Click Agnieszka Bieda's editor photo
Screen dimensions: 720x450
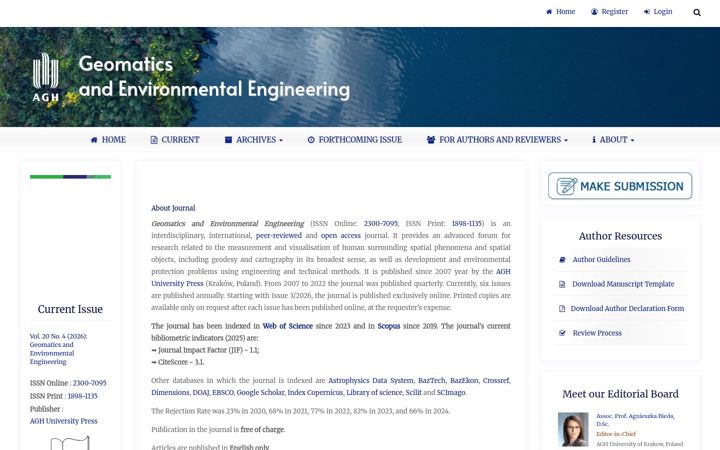pos(573,429)
